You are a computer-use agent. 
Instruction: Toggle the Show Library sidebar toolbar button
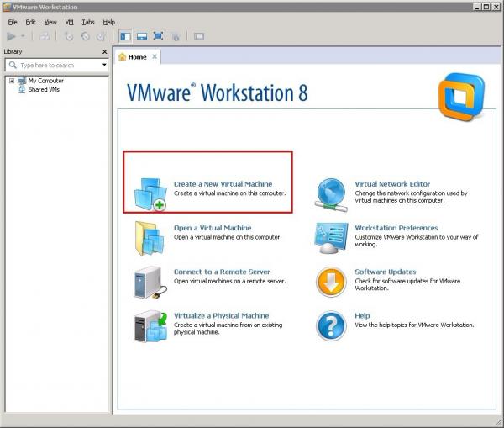point(125,36)
